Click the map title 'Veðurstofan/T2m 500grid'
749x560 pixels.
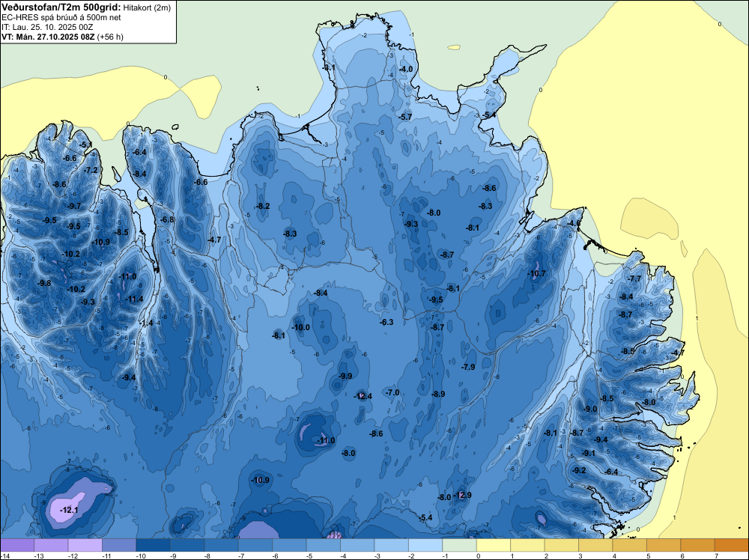coord(61,7)
